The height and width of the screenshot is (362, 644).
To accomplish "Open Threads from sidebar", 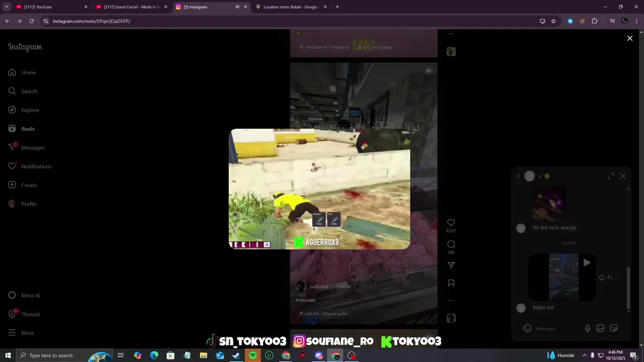I will point(24,314).
